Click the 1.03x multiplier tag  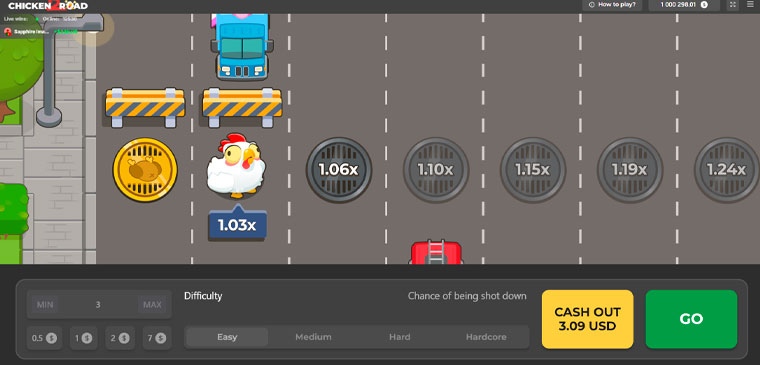tap(237, 224)
